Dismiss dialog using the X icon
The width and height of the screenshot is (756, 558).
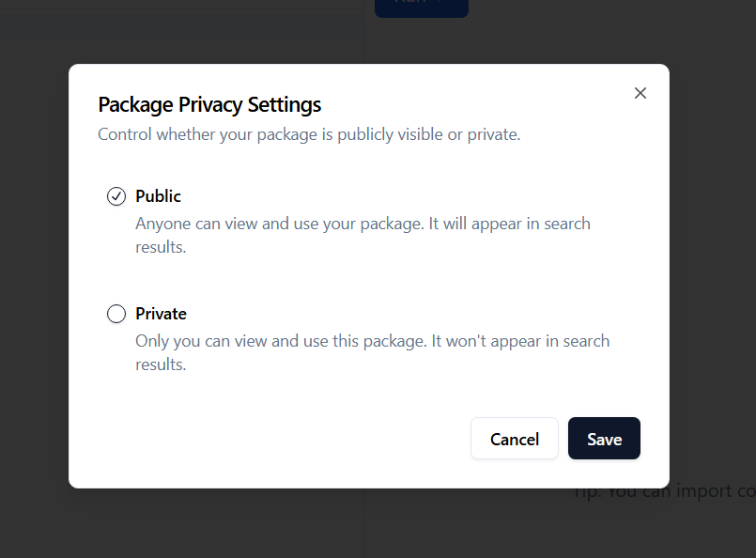(640, 93)
